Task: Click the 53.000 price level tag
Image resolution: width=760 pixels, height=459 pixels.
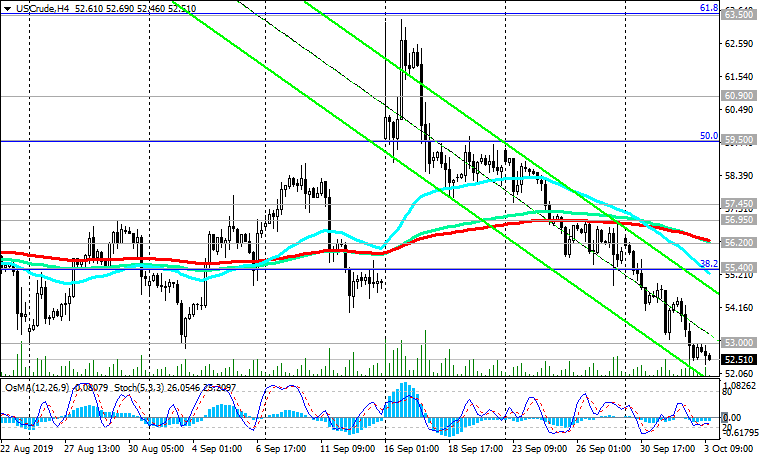Action: pos(739,343)
